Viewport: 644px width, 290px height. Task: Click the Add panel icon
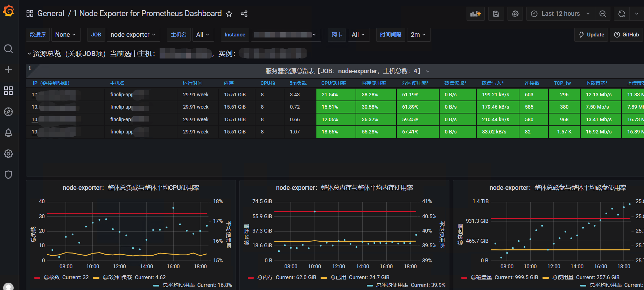[x=476, y=14]
